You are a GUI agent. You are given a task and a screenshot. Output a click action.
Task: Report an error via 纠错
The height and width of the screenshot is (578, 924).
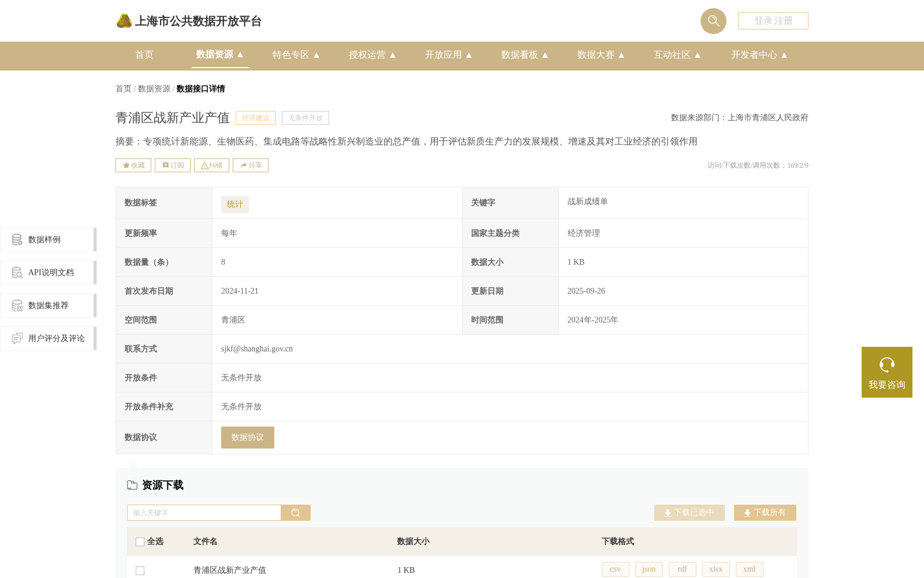(x=211, y=165)
